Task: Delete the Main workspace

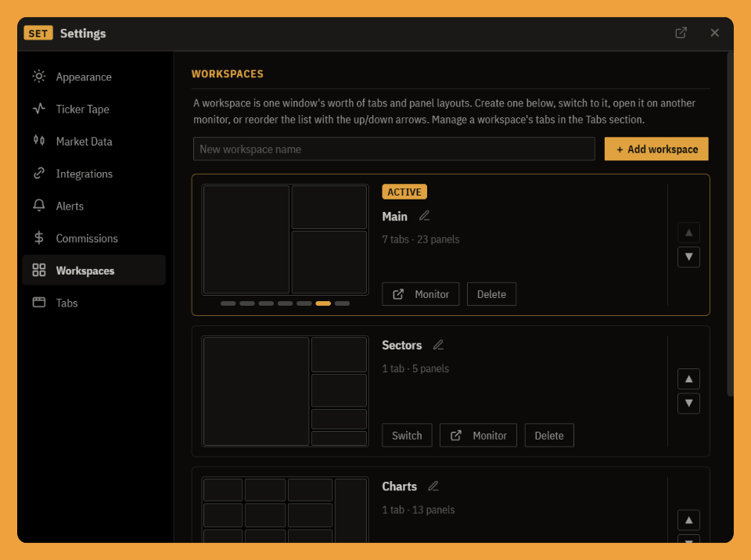Action: [491, 294]
